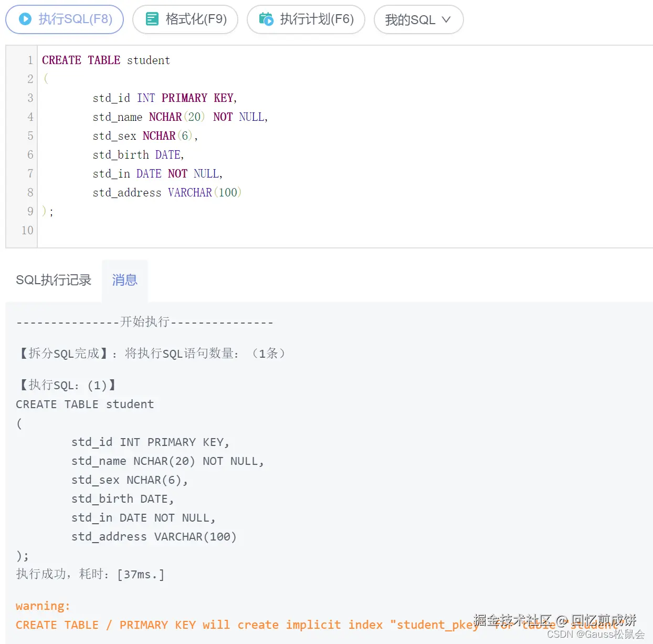Viewport: 653px width, 644px height.
Task: Click the green document icon on 格式化 button
Action: pyautogui.click(x=152, y=18)
